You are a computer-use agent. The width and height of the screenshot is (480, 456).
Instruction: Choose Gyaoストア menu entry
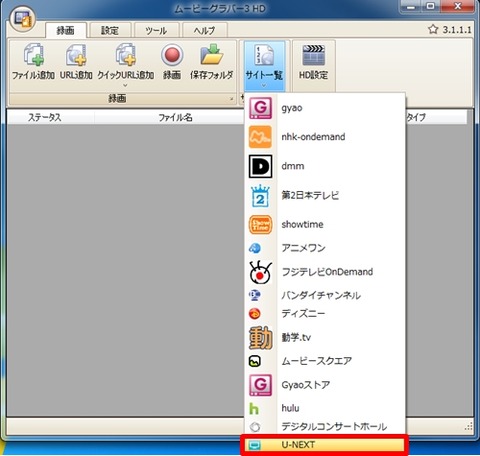[x=325, y=385]
